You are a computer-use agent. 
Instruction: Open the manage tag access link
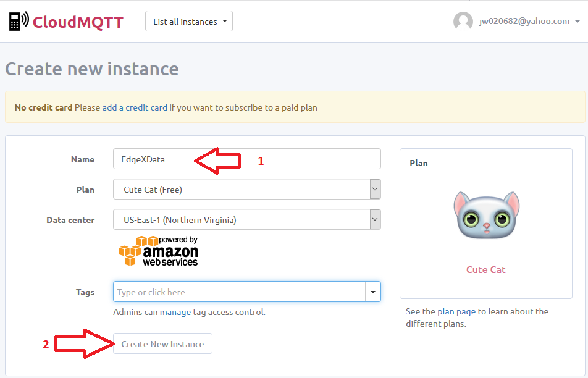[175, 312]
